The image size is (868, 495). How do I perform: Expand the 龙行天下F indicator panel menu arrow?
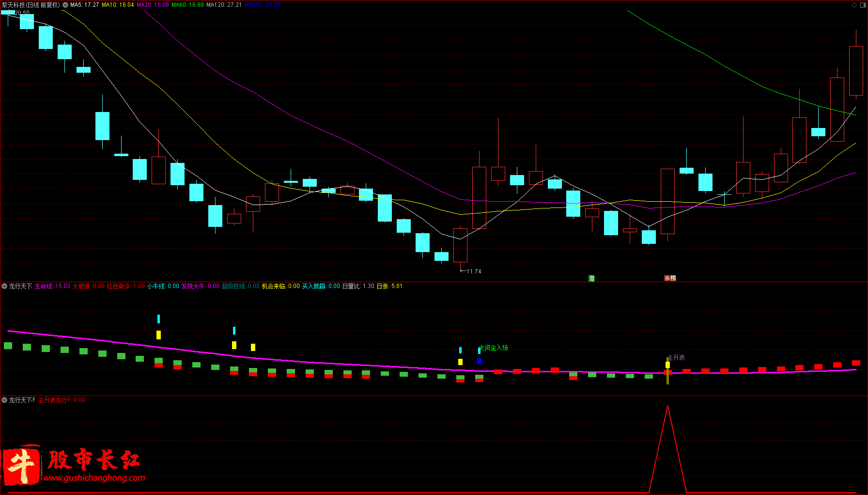(x=4, y=400)
